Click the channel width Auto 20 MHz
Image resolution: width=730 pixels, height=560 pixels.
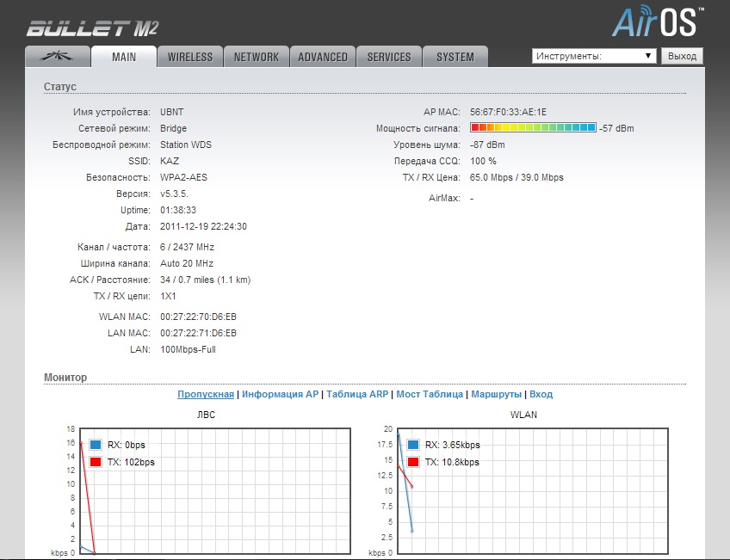point(187,263)
